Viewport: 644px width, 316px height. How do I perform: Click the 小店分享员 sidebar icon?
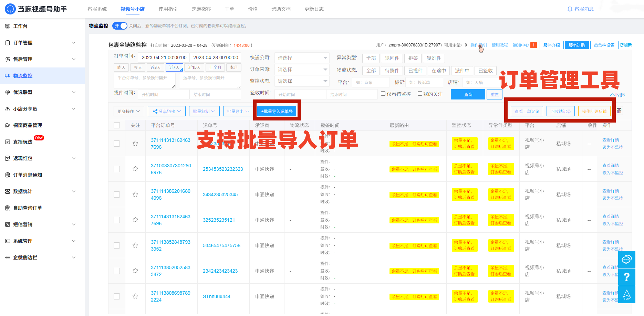coord(8,109)
